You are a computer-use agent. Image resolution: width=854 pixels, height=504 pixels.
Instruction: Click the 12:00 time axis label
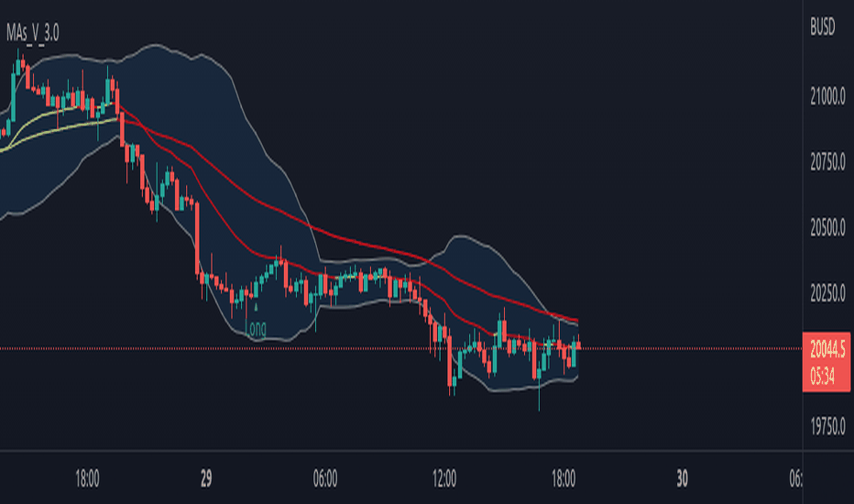(x=444, y=479)
